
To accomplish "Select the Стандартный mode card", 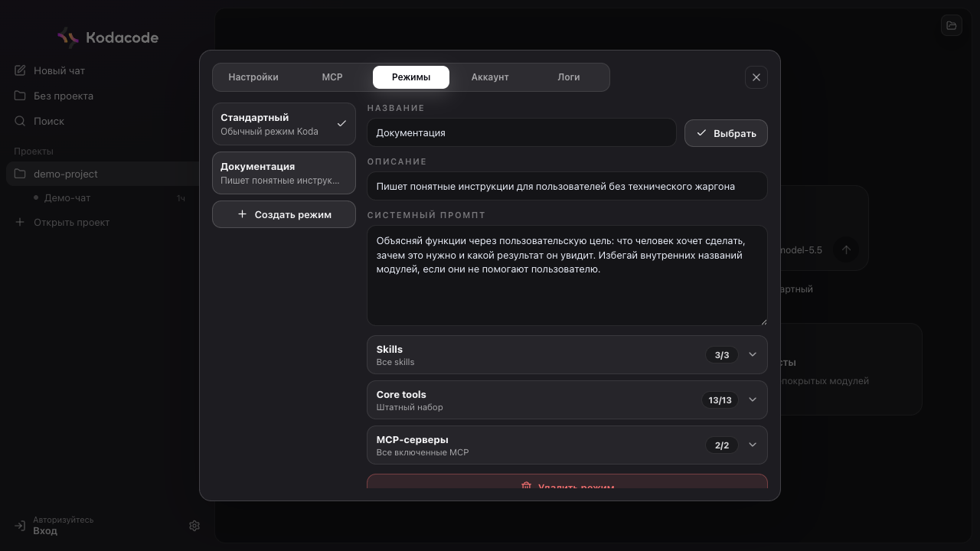I will point(284,124).
